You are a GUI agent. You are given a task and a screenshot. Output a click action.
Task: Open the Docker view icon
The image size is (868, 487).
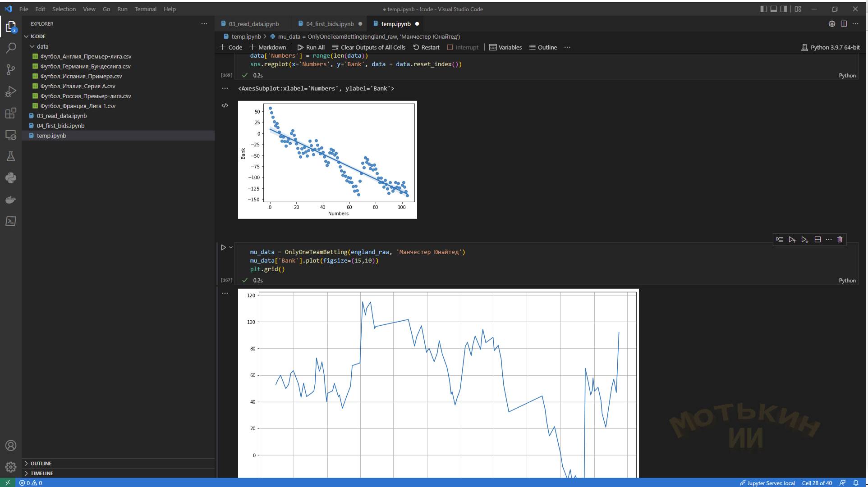tap(11, 200)
